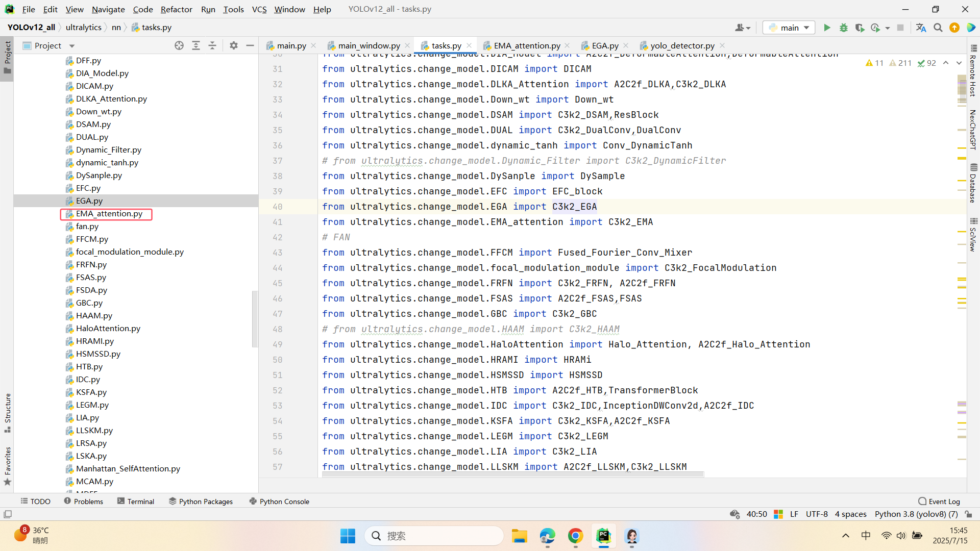This screenshot has width=980, height=551.
Task: Open the Refactor menu
Action: click(176, 9)
